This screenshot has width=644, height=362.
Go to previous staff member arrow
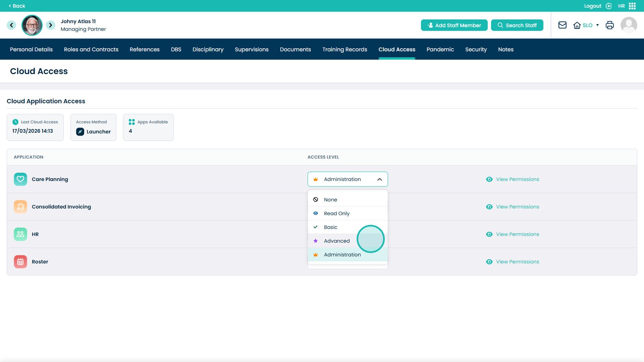coord(12,25)
